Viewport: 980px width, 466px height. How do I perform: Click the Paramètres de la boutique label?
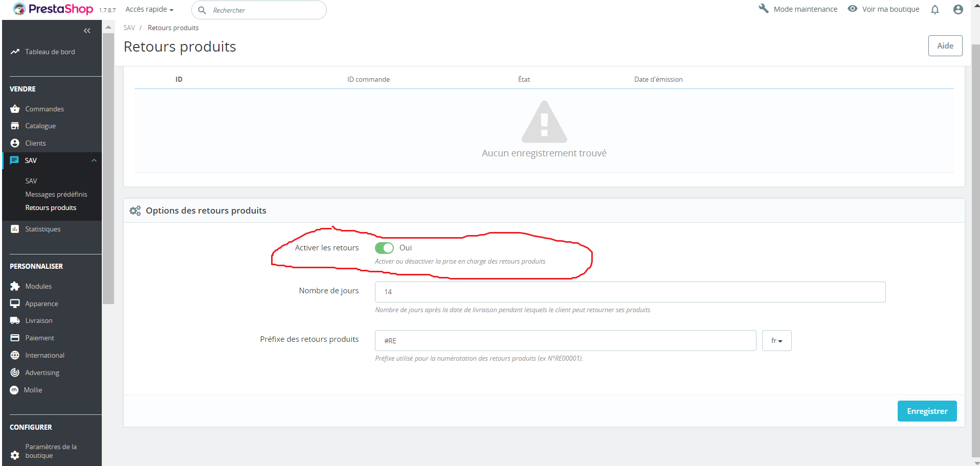[51, 451]
